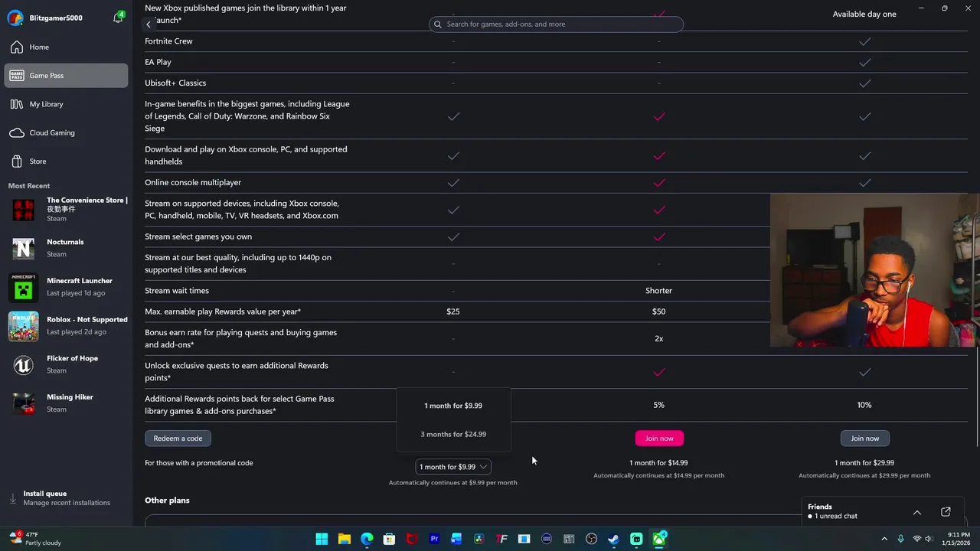Go to Cloud Gaming section
Image resolution: width=980 pixels, height=551 pixels.
66,133
